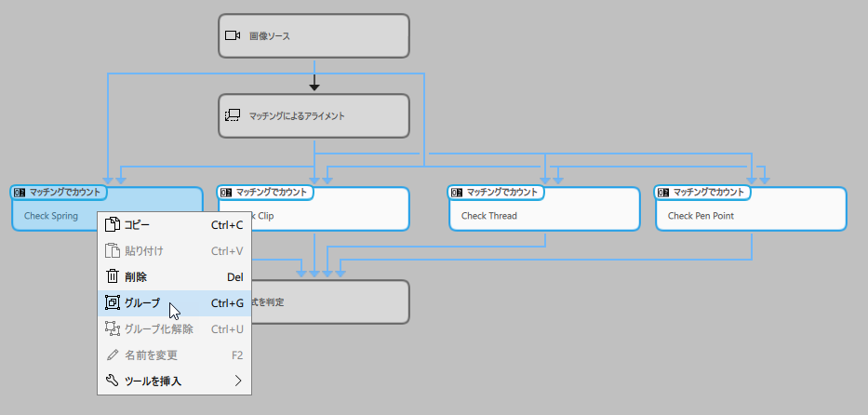Select the Check Pen Point node
868x415 pixels.
click(x=750, y=216)
